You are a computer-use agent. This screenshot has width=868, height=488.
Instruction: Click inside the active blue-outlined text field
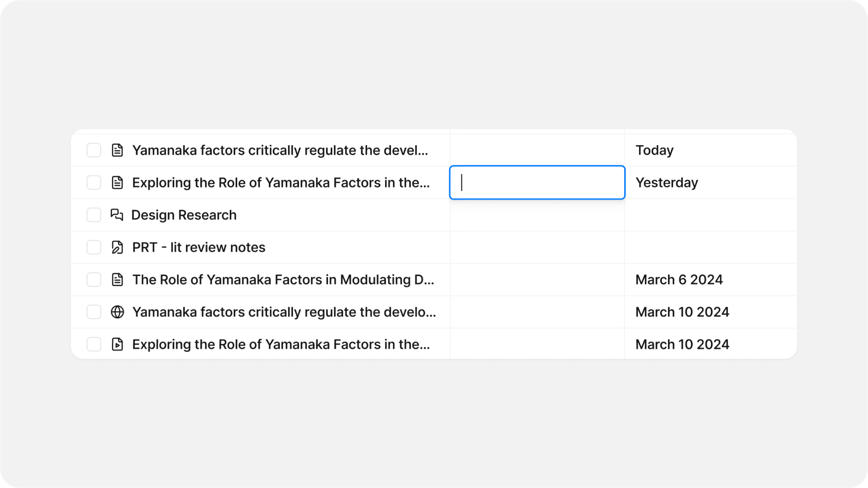click(x=536, y=182)
